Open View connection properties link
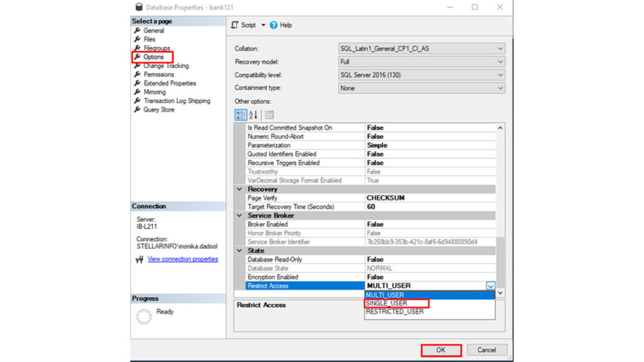 [x=183, y=259]
